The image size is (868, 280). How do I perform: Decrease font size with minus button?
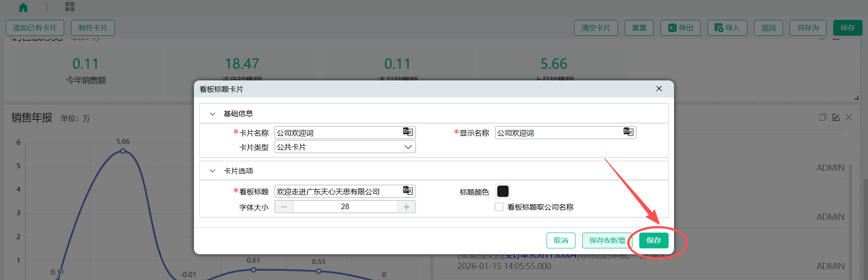click(284, 207)
